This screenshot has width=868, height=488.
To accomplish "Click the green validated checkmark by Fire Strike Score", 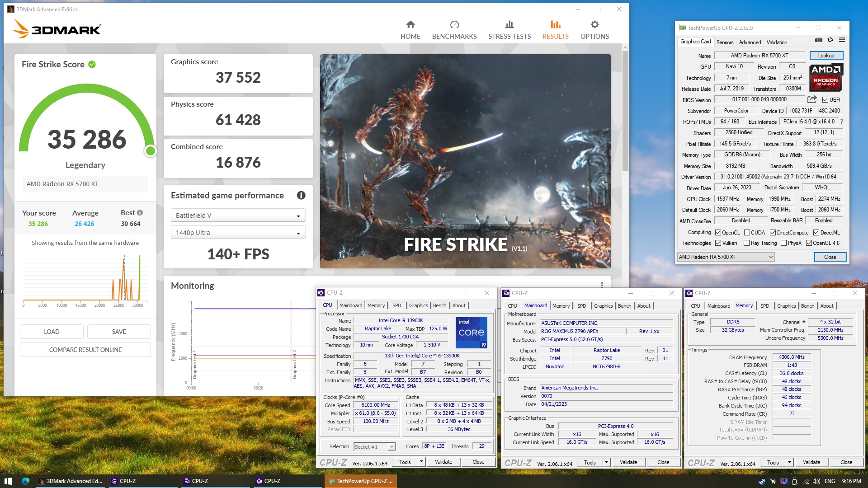I will 92,64.
